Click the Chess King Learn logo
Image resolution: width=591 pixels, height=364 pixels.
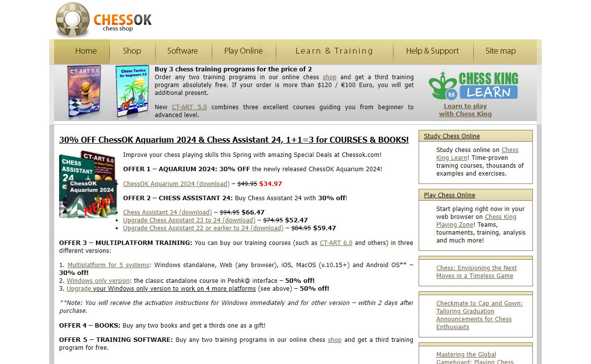point(473,86)
